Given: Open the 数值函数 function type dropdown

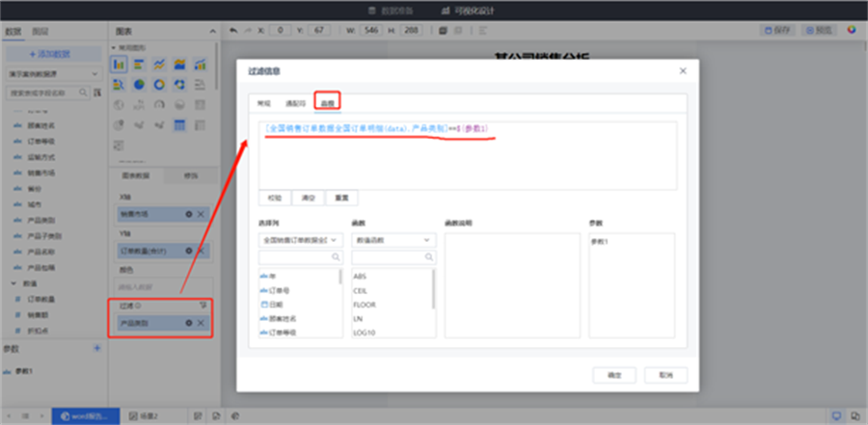Looking at the screenshot, I should tap(393, 240).
